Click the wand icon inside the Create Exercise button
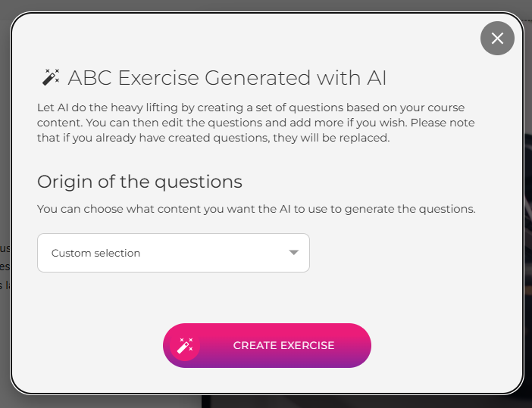Screen dimensions: 532x408 coord(184,346)
